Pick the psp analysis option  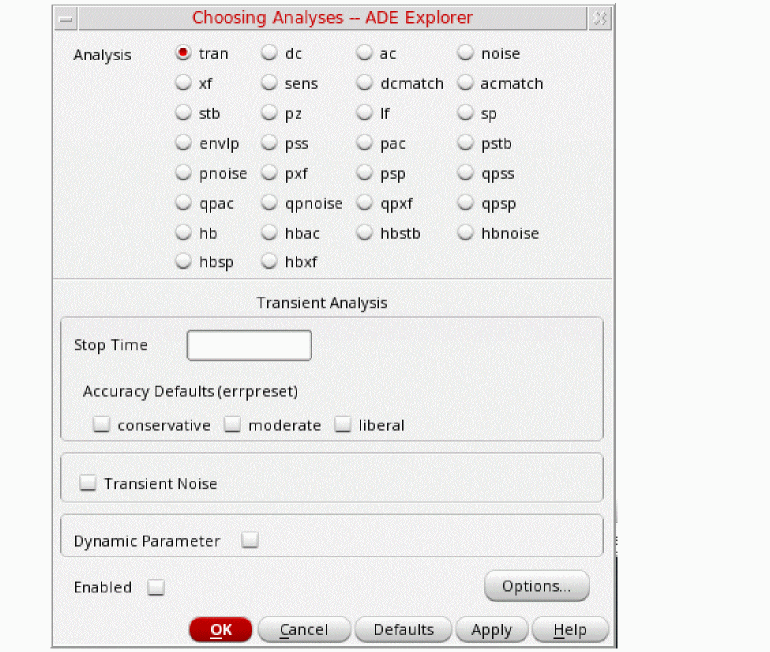[364, 172]
